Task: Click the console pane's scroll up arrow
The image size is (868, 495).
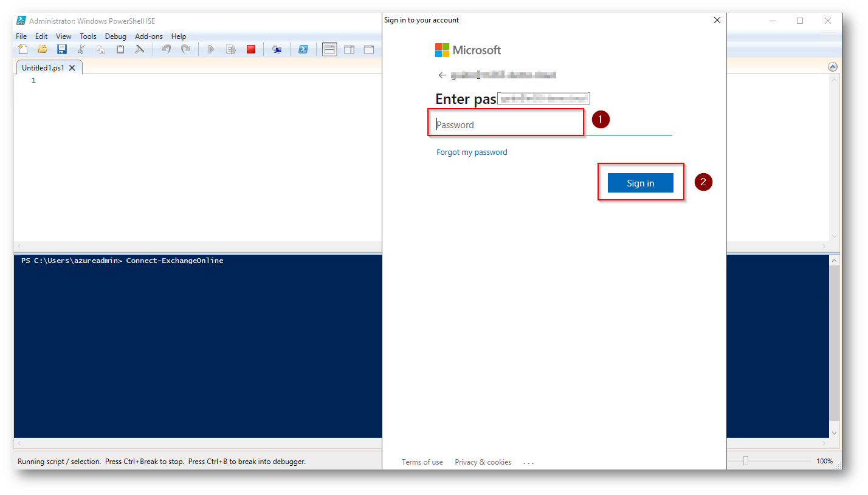Action: 835,261
